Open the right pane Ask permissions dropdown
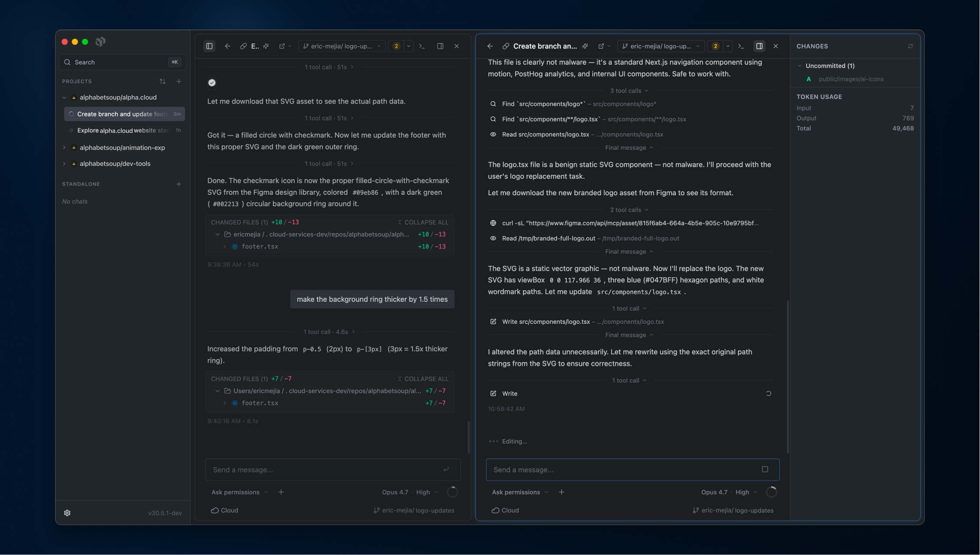The image size is (980, 555). point(520,492)
